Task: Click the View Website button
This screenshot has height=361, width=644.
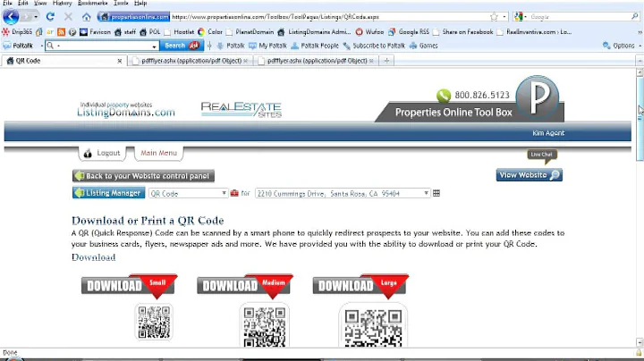Action: [x=529, y=175]
